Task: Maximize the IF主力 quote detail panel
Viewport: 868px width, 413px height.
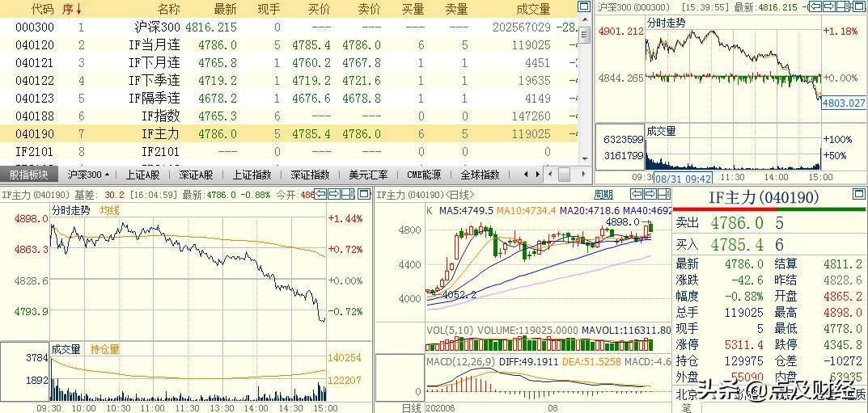Action: click(x=859, y=194)
